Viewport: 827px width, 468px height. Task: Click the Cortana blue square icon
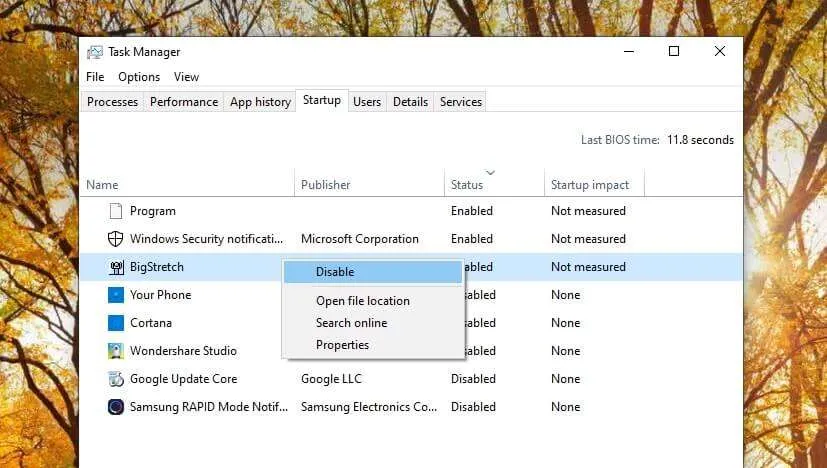pyautogui.click(x=116, y=323)
